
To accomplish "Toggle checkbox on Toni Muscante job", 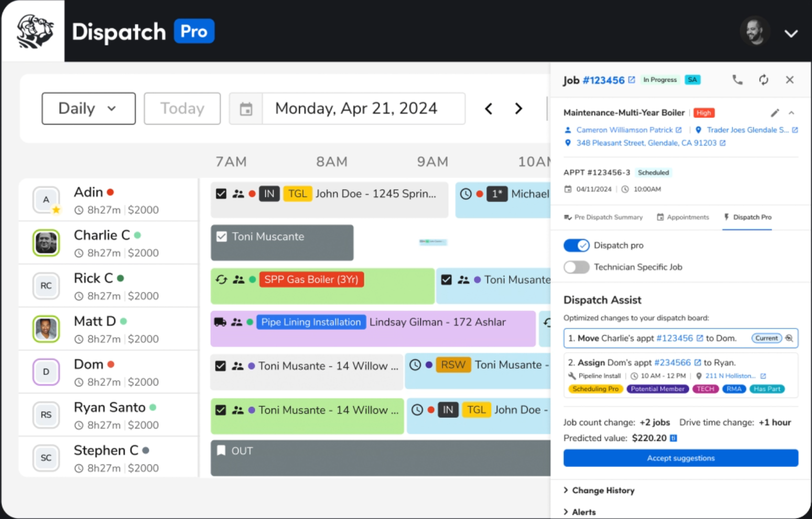I will [x=222, y=237].
